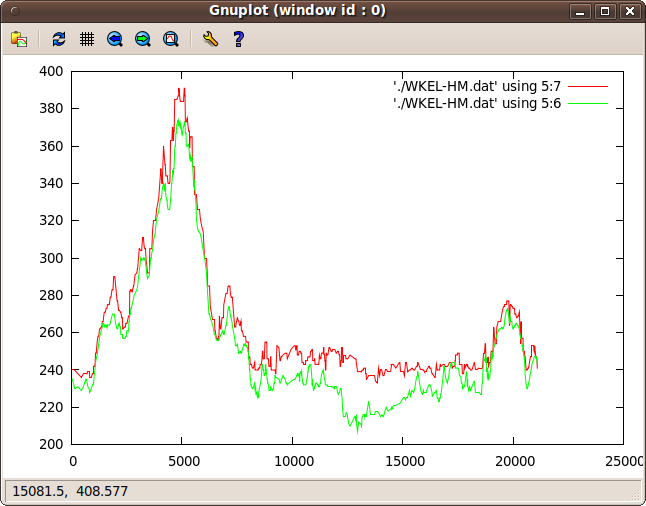Click the Gnuplot window title bar

[x=297, y=10]
